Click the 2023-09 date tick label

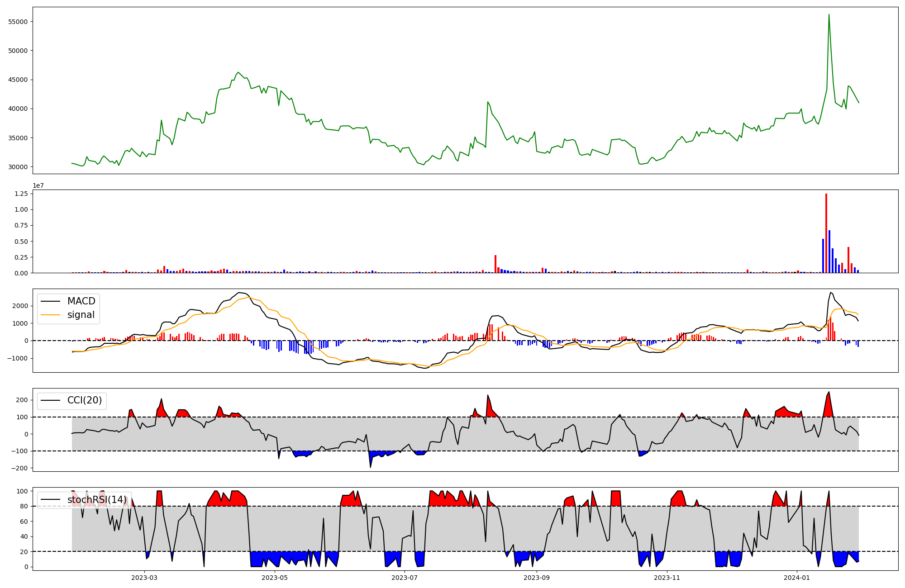(x=537, y=578)
